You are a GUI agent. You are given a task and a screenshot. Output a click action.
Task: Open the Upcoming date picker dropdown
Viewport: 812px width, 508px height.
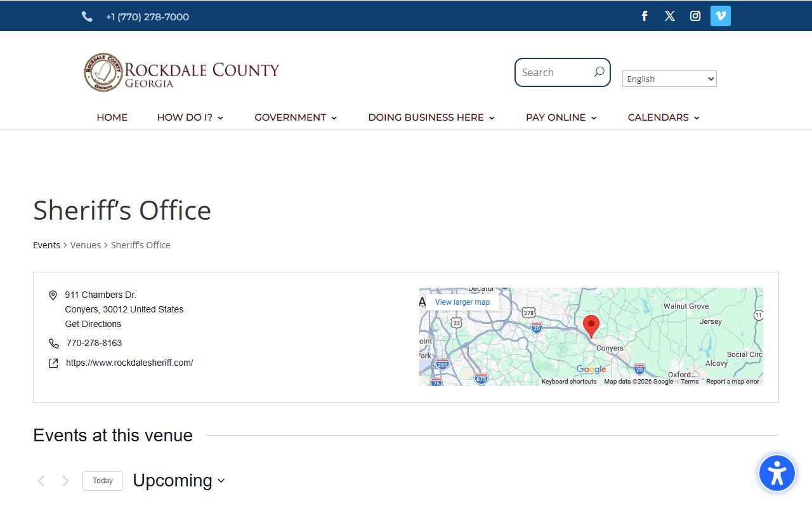tap(179, 481)
